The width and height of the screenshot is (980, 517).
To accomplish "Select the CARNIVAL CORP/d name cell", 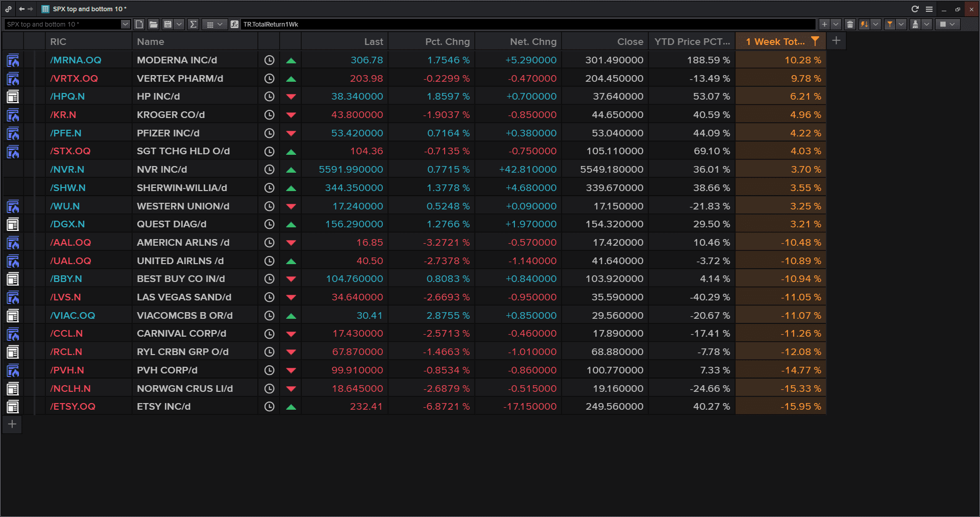I will click(195, 334).
